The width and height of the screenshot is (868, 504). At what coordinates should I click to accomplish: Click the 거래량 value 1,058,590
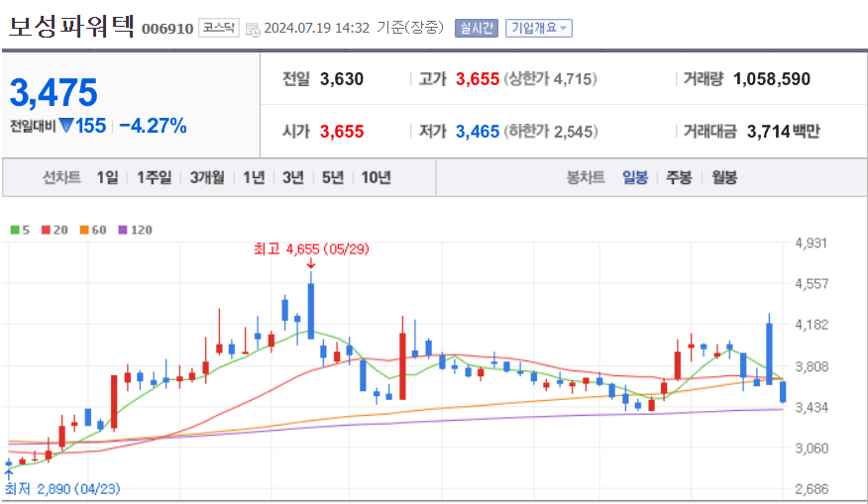(x=772, y=79)
